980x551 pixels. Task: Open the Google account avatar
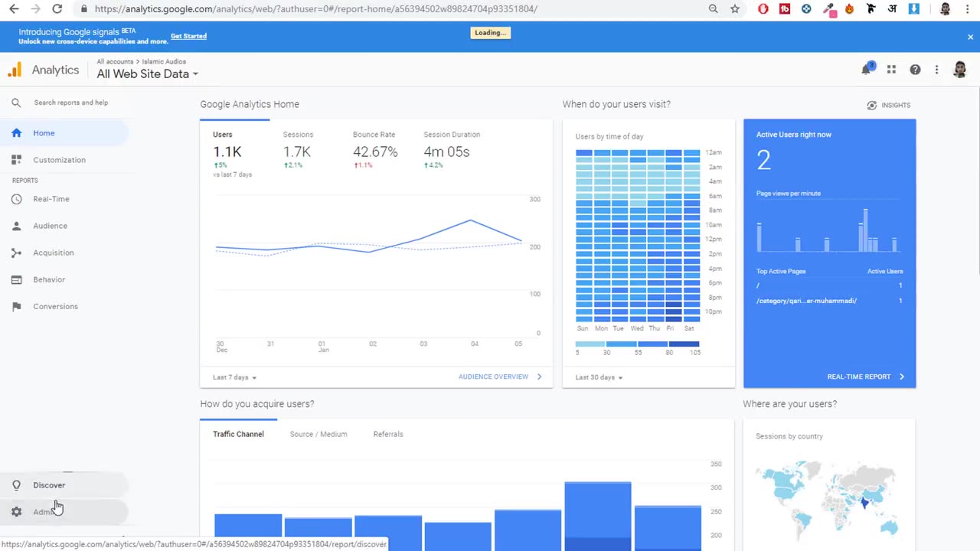(959, 70)
